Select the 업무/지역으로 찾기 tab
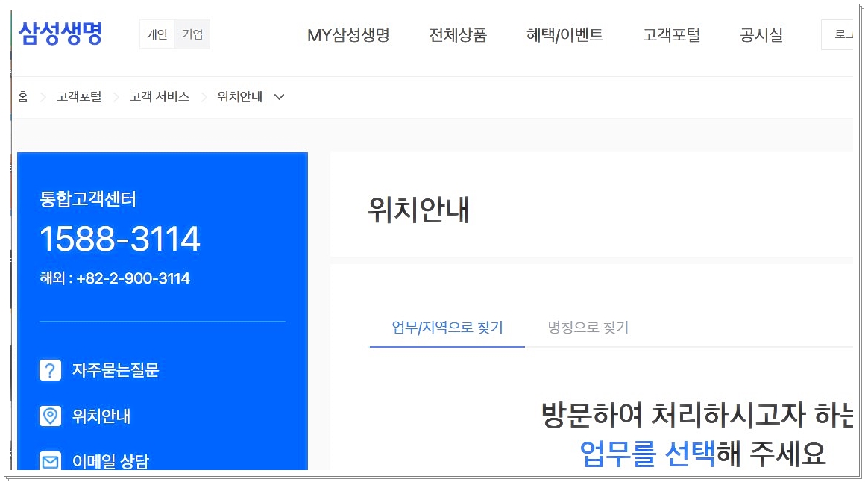 (x=447, y=328)
